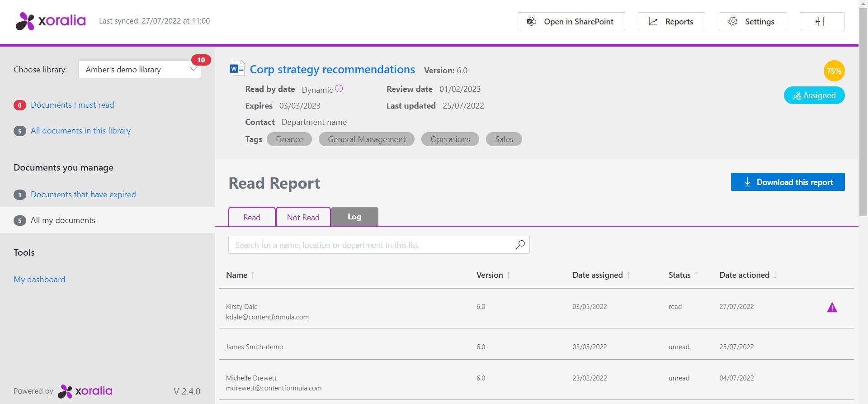Click the xoralia logo in footer
Image resolution: width=868 pixels, height=404 pixels.
(x=85, y=391)
